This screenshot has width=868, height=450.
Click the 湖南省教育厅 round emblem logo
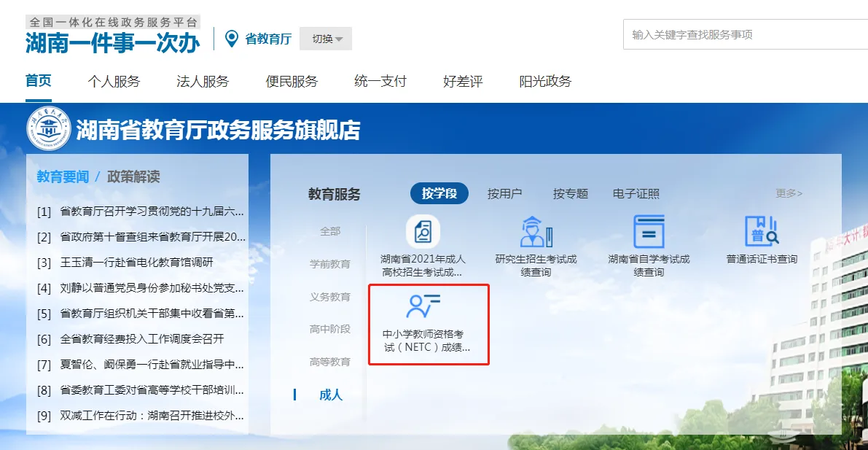pyautogui.click(x=49, y=129)
